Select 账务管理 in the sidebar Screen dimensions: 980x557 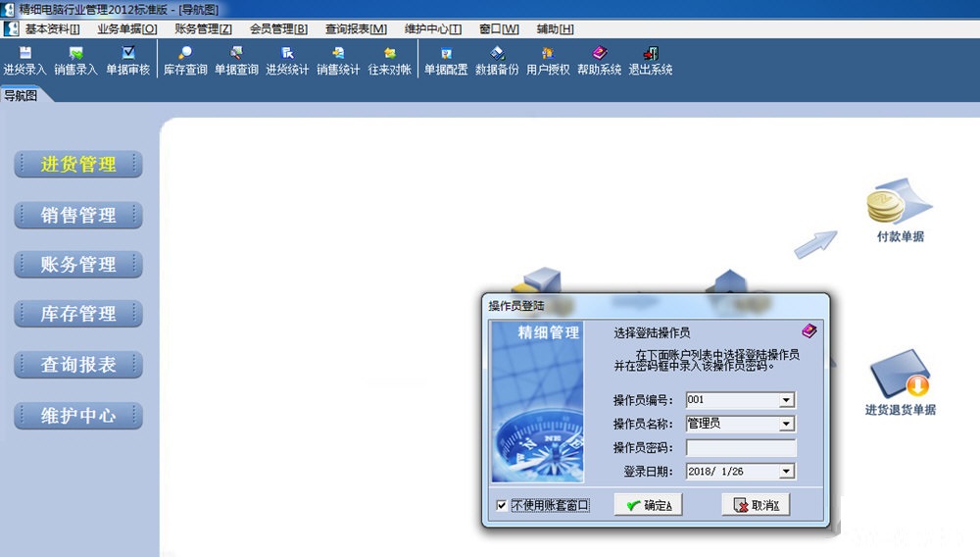[x=78, y=265]
